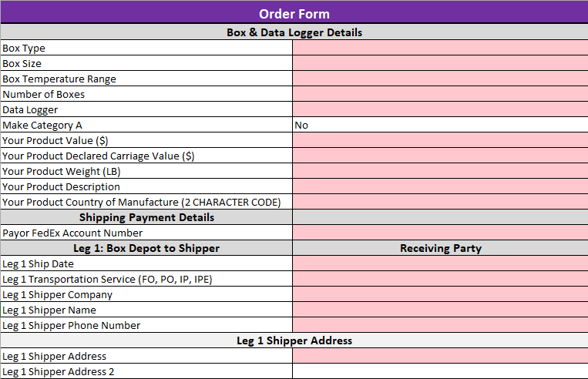Select the Country of Manufacture input cell
588x379 pixels.
point(439,202)
